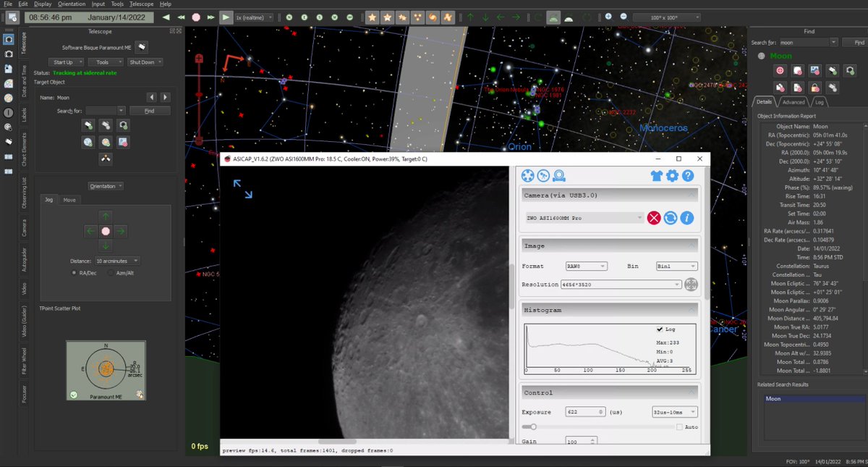The image size is (868, 467).
Task: Zoom in with the plus magnifier icon
Action: [608, 17]
